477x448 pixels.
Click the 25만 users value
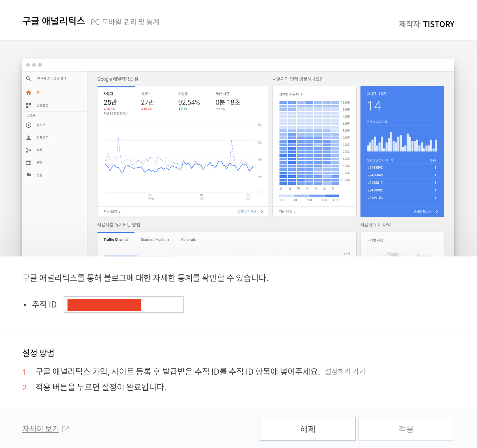pos(110,102)
